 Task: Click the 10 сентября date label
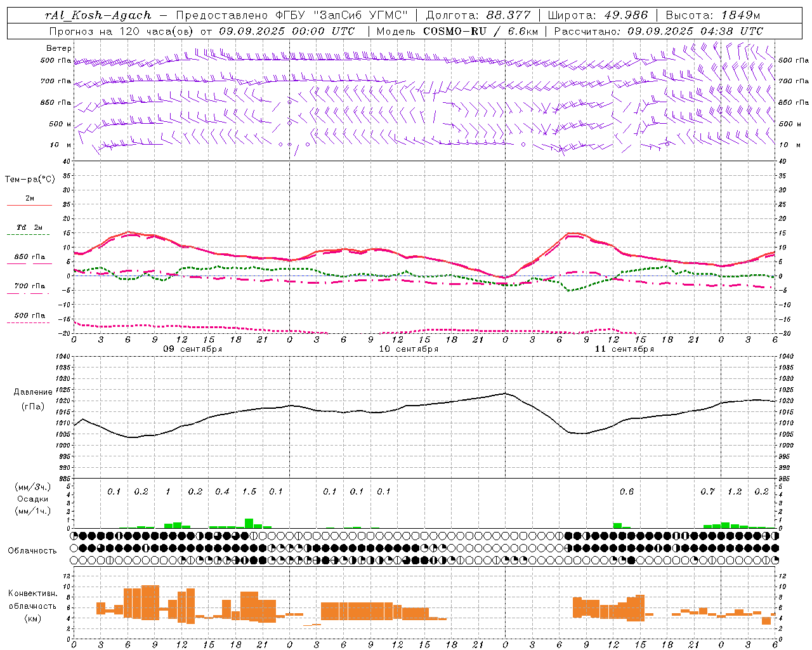click(x=409, y=349)
